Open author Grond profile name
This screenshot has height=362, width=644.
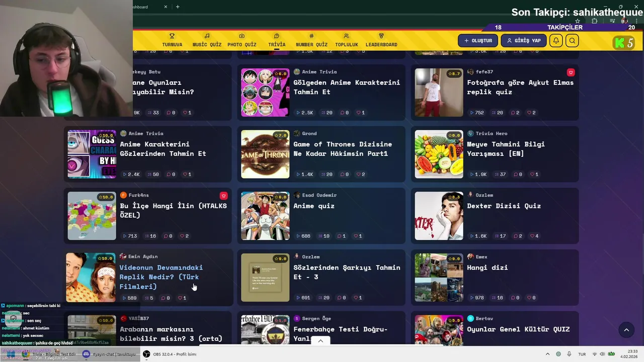point(309,134)
